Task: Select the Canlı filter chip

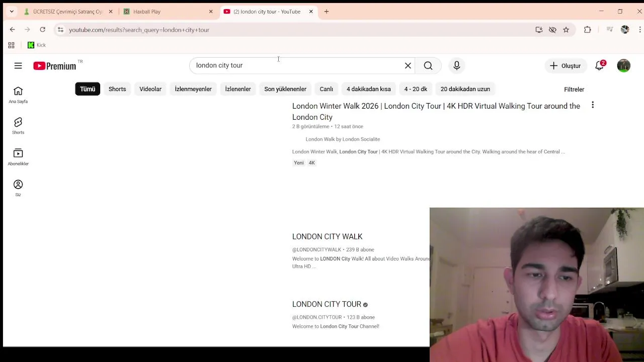Action: (x=327, y=89)
